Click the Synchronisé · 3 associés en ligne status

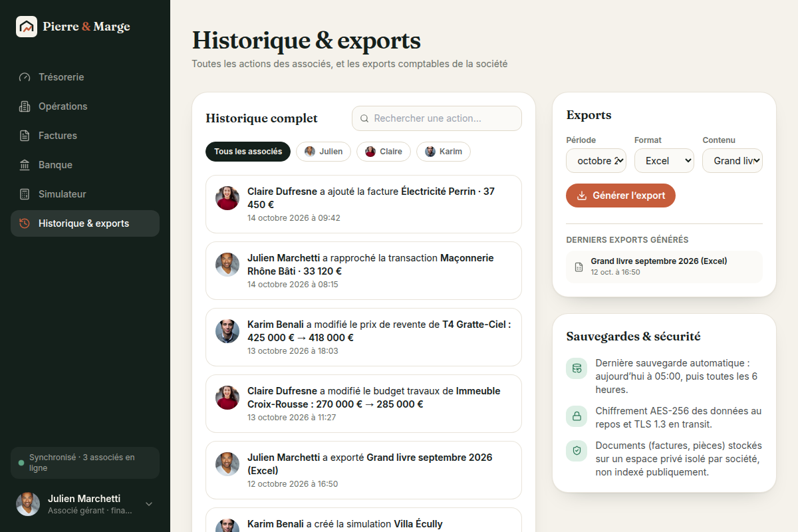click(85, 463)
